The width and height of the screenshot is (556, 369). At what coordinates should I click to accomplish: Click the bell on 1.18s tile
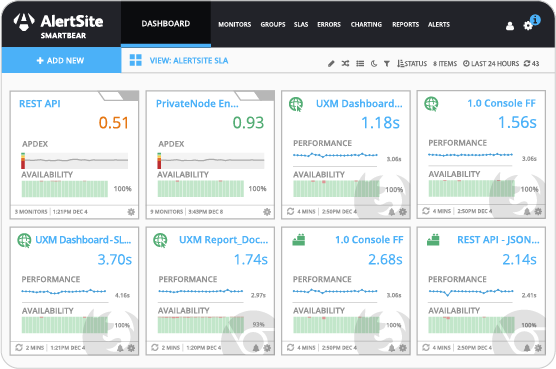(391, 212)
